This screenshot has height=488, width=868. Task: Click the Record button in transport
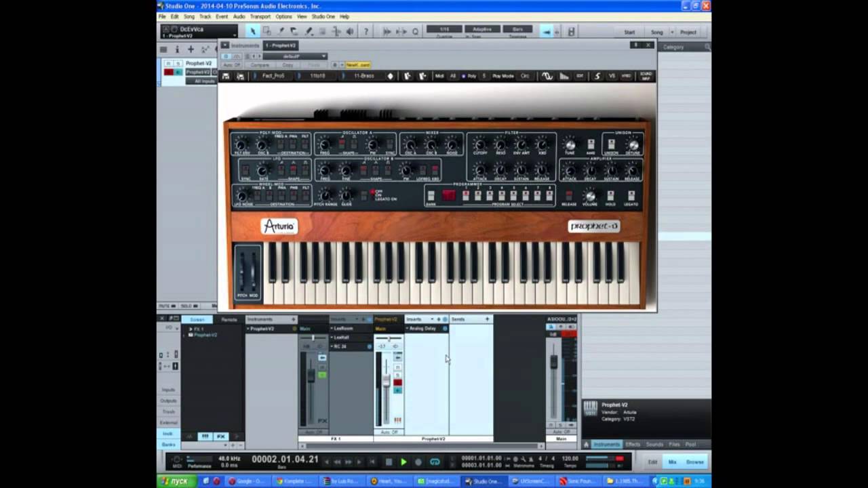(418, 462)
